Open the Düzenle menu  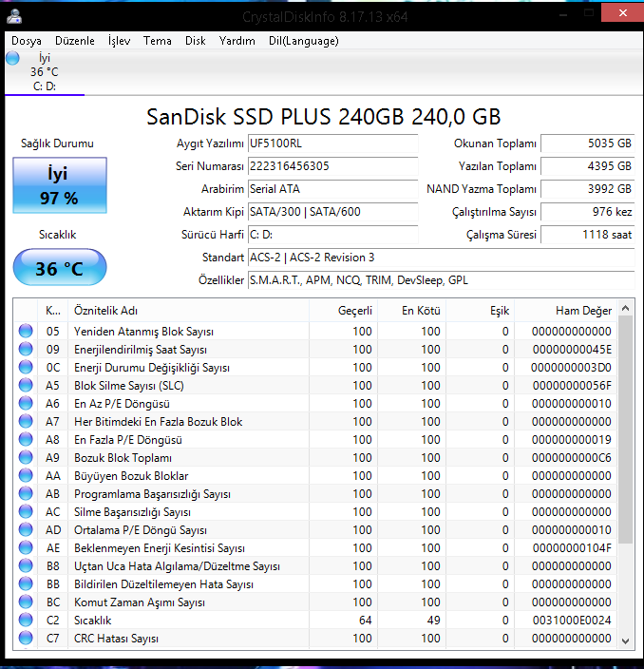click(x=75, y=41)
